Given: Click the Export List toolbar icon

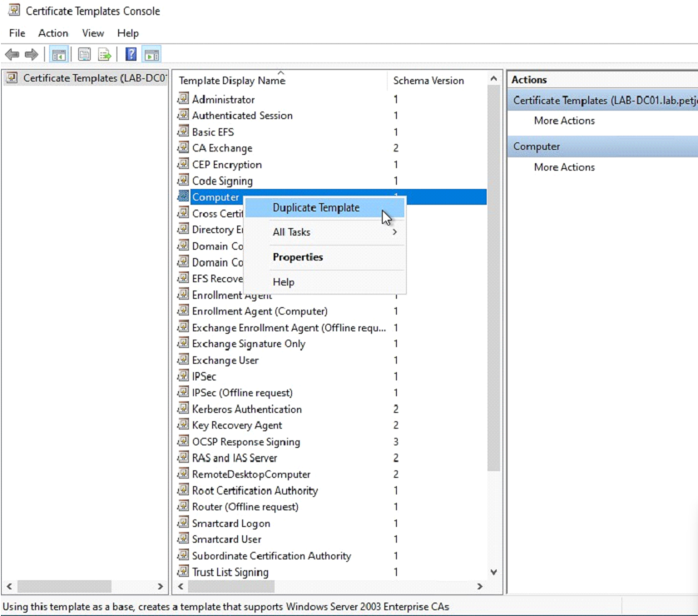Looking at the screenshot, I should click(x=105, y=55).
